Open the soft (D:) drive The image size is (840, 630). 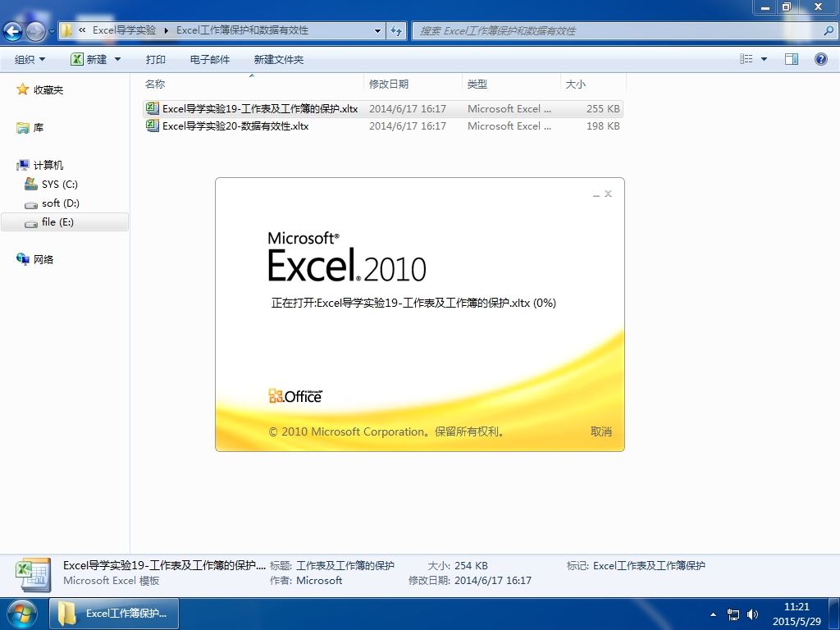click(52, 203)
